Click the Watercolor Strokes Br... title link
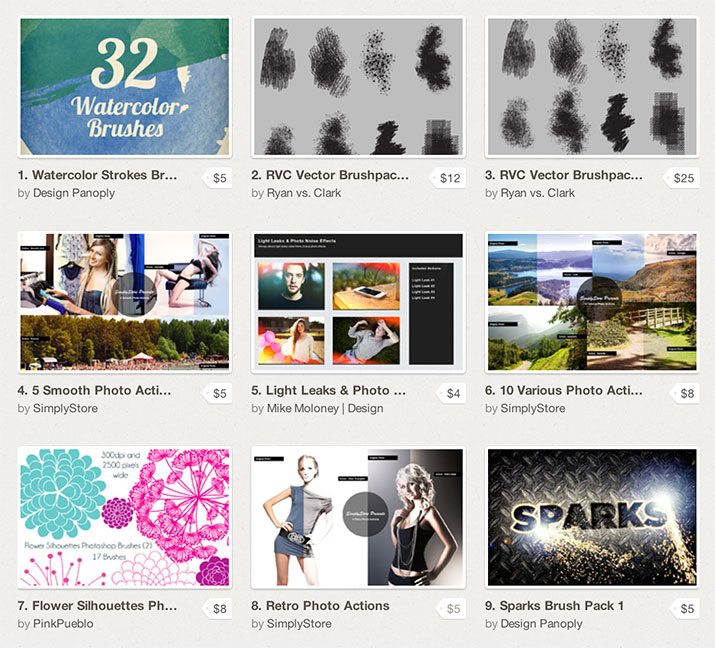This screenshot has height=648, width=715. pyautogui.click(x=97, y=175)
